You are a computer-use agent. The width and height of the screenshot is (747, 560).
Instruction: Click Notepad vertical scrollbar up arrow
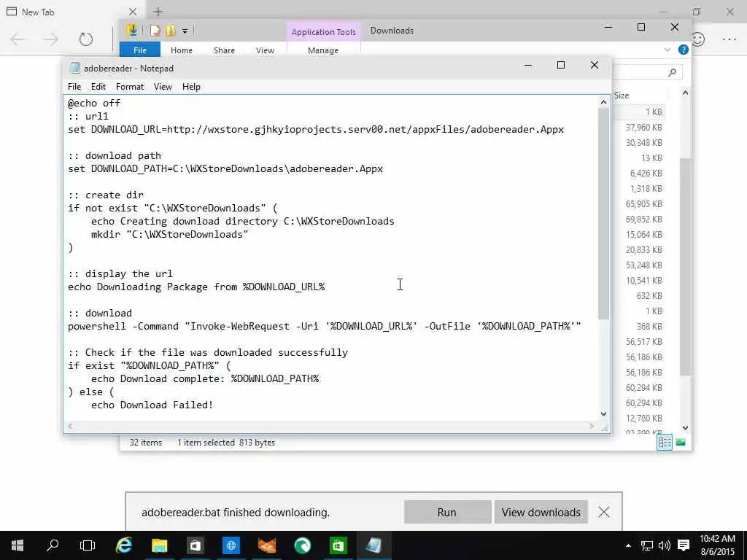point(603,102)
